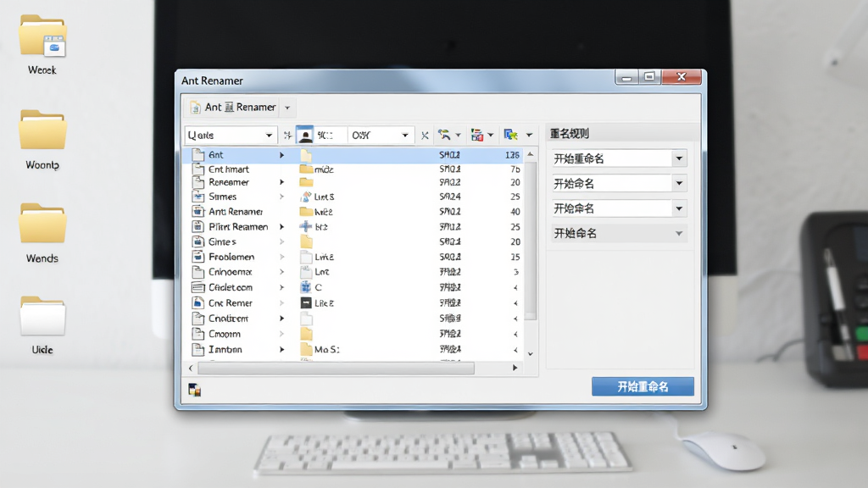Click the value 7b in the list
This screenshot has height=488, width=868.
(x=515, y=169)
